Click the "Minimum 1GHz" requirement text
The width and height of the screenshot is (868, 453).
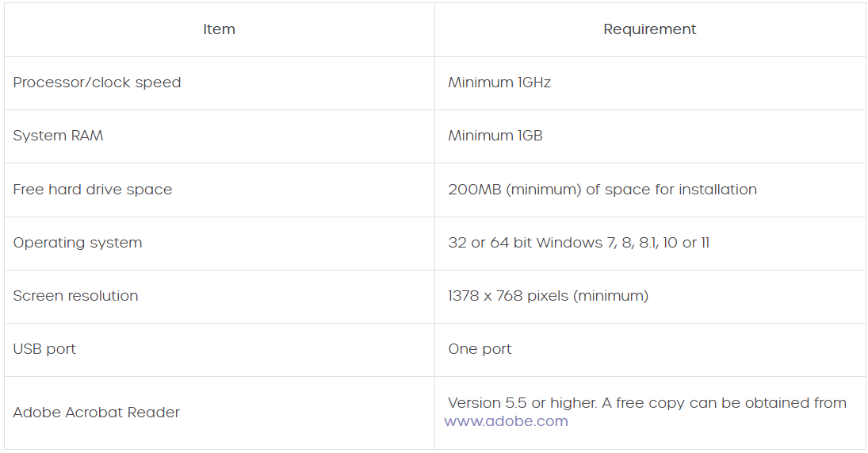499,83
